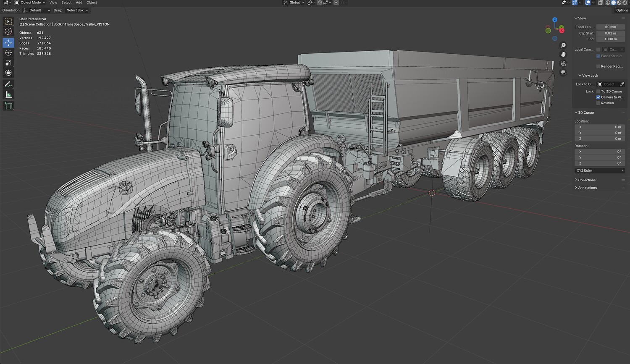Screen dimensions: 630x364
Task: Pick the Rotate tool
Action: (x=8, y=53)
